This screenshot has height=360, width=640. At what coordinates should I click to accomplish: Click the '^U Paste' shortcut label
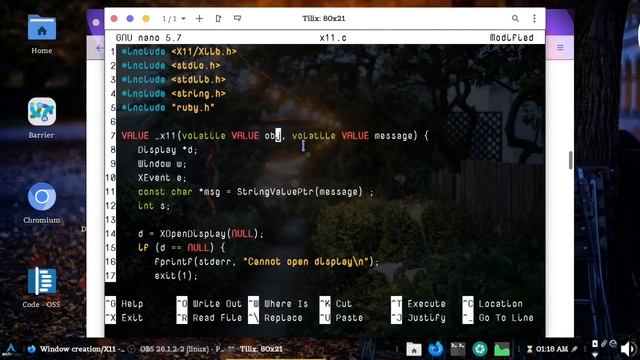pos(341,318)
